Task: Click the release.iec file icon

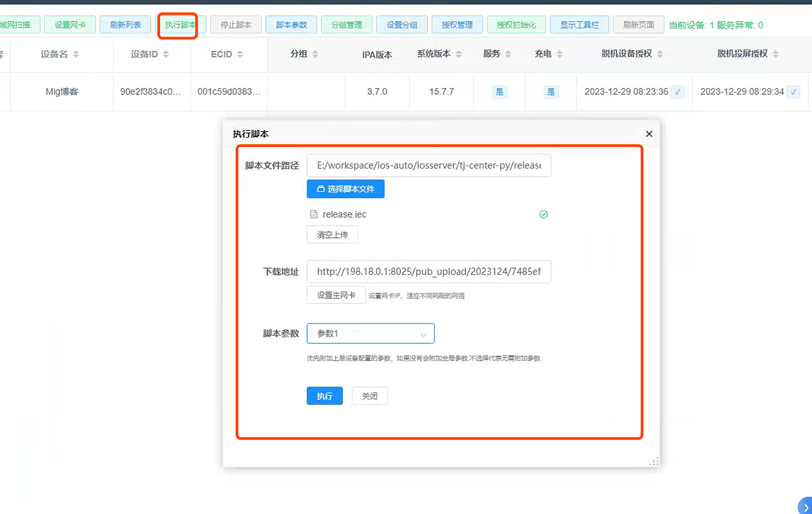Action: point(314,214)
